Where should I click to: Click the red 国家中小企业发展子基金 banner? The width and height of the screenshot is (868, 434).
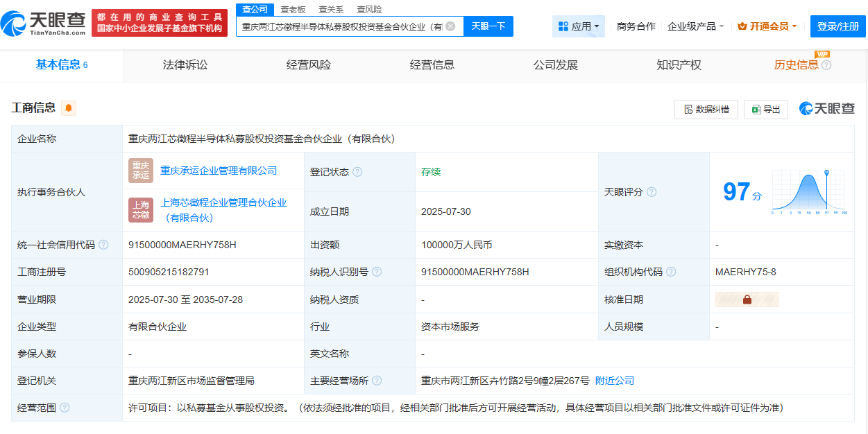pos(160,24)
